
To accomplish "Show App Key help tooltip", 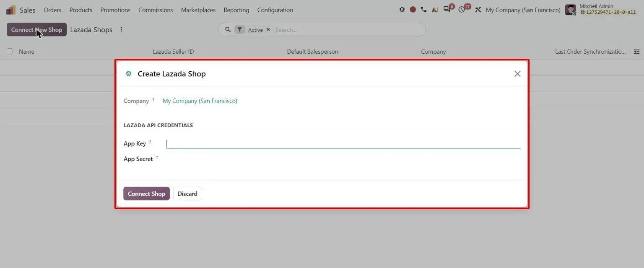I will [150, 142].
